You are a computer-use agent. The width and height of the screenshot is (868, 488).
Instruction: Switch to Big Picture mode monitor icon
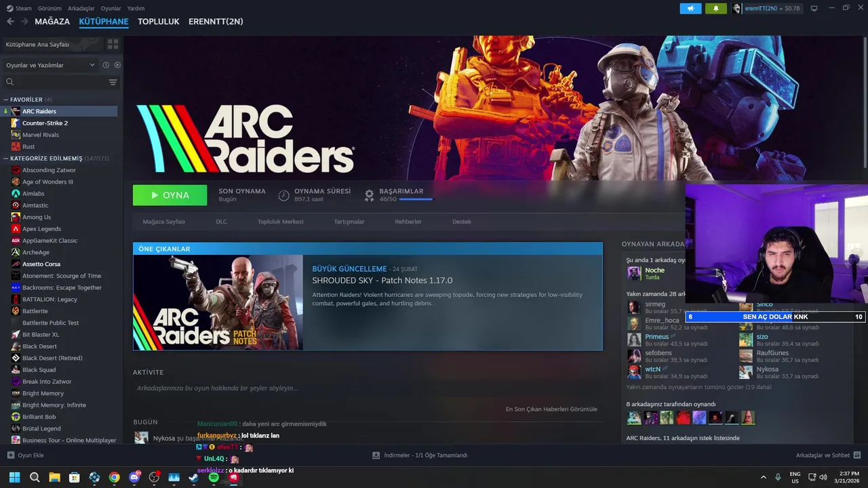tap(814, 8)
